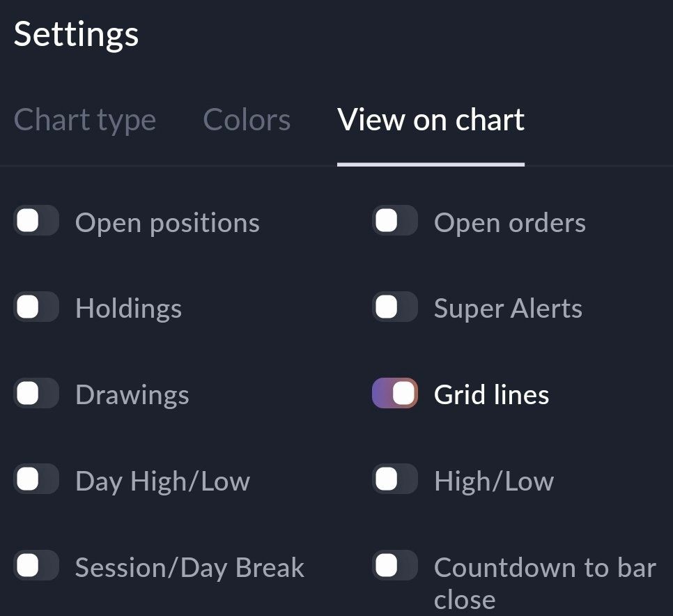Open the Colors tab
Viewport: 673px width, 616px height.
click(247, 120)
